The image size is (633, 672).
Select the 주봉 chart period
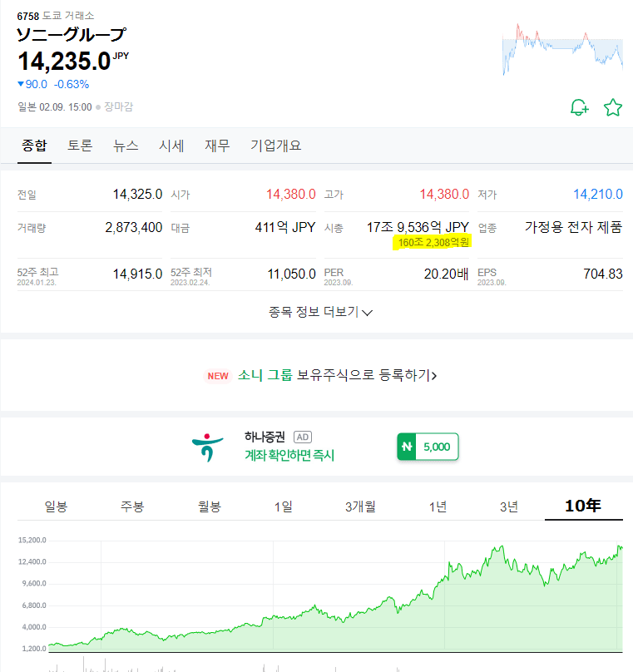coord(132,506)
